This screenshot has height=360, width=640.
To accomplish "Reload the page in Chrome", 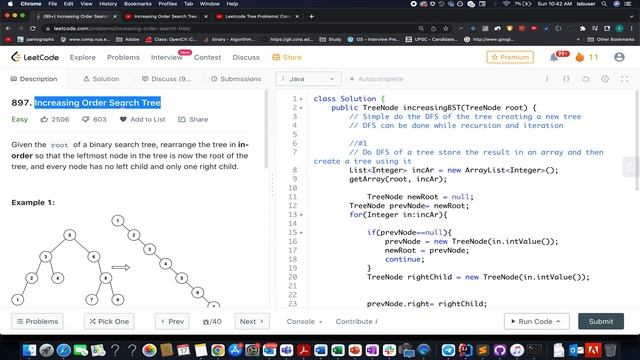I will [x=33, y=29].
